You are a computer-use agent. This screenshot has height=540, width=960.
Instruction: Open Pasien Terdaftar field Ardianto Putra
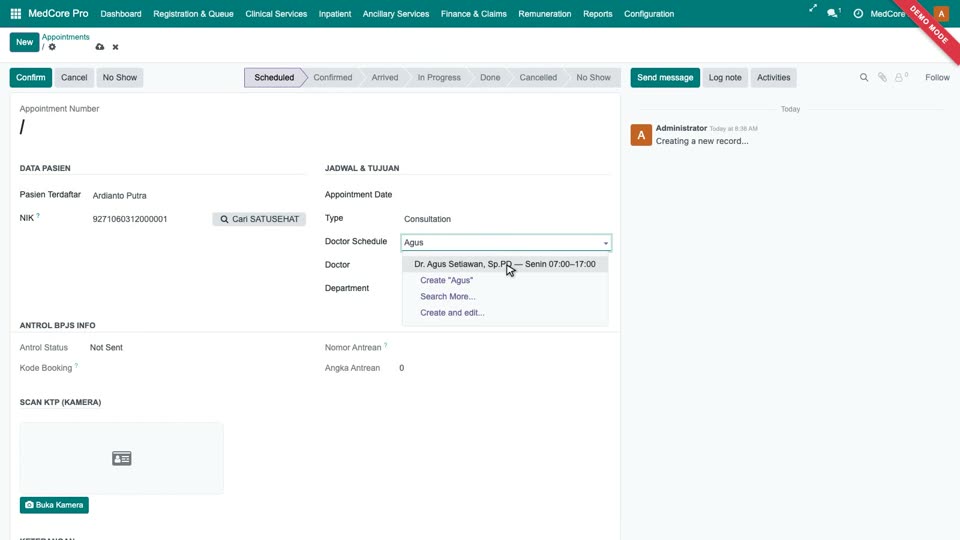coord(198,196)
